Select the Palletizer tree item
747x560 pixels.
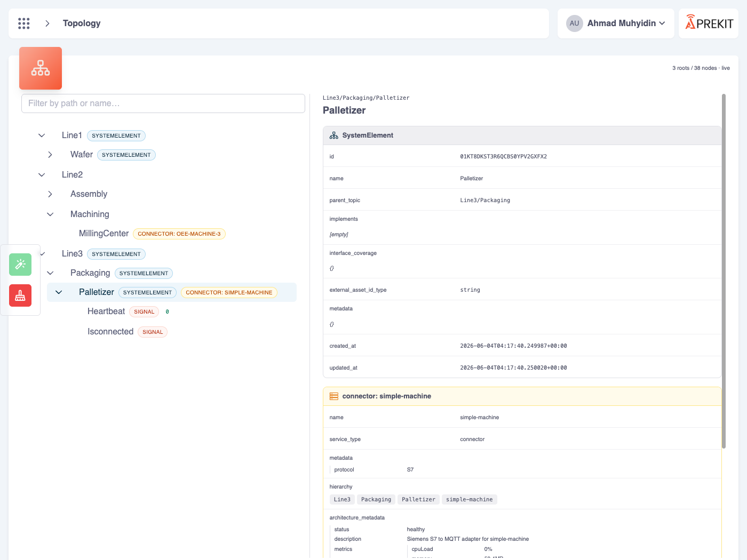pyautogui.click(x=97, y=292)
